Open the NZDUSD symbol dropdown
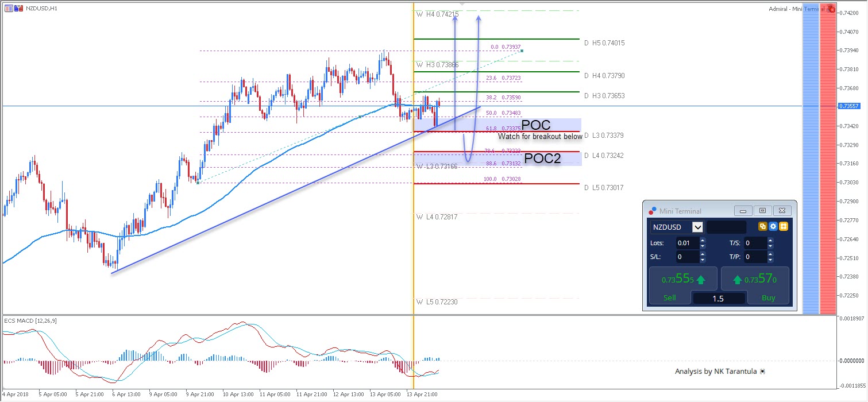Image resolution: width=868 pixels, height=402 pixels. [x=698, y=227]
